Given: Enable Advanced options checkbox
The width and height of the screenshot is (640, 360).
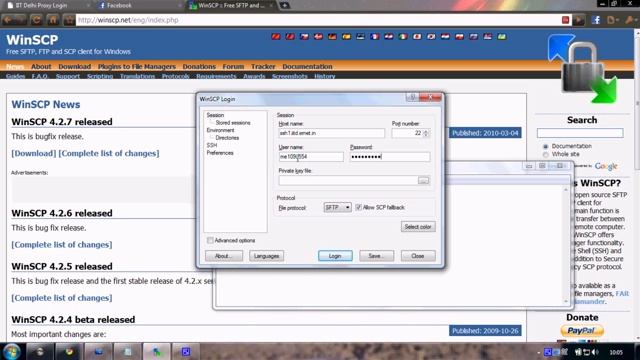Looking at the screenshot, I should (210, 240).
